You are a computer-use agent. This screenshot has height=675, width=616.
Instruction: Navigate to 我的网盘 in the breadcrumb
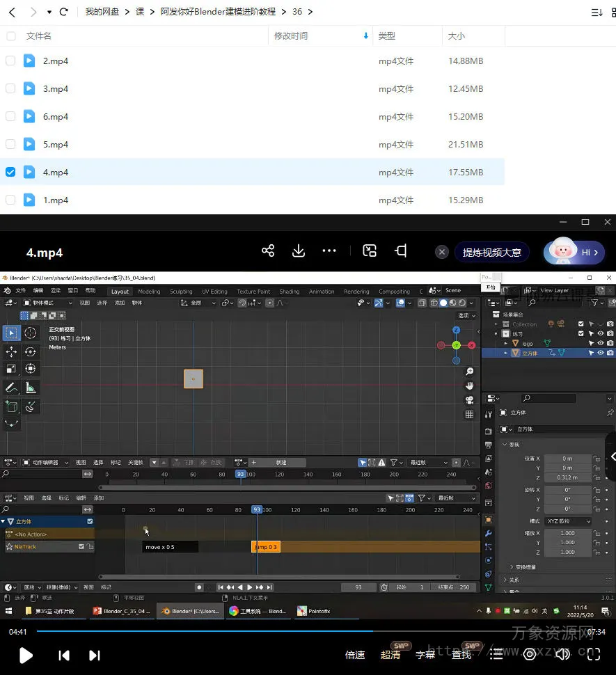click(x=102, y=12)
